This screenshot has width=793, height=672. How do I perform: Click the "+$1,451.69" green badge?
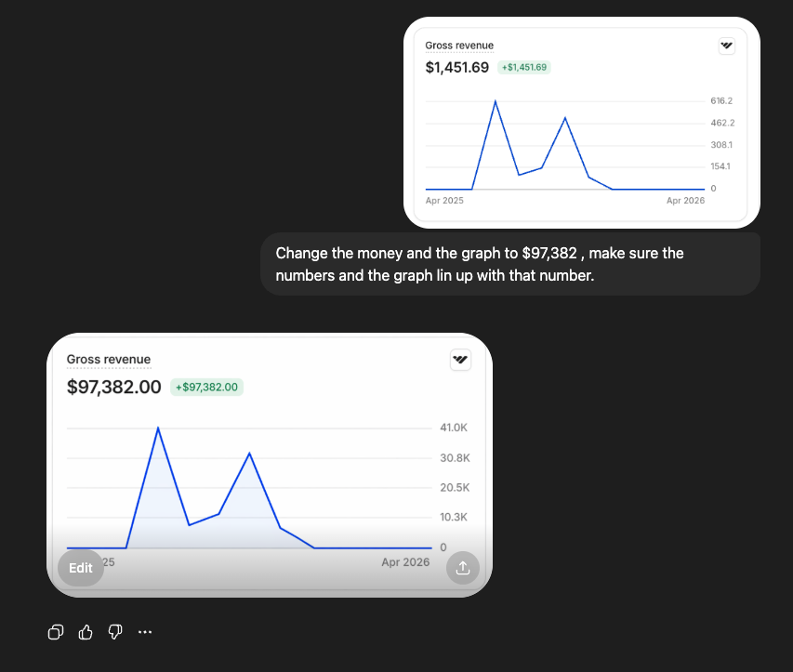tap(524, 67)
